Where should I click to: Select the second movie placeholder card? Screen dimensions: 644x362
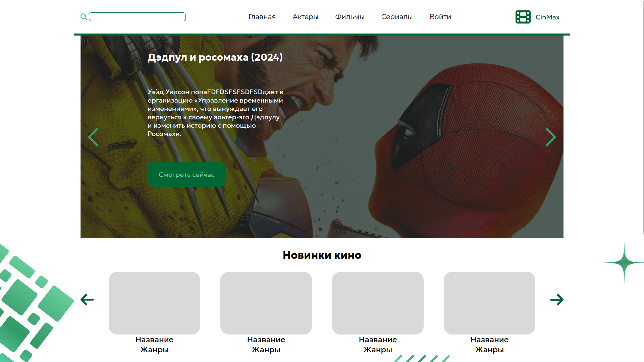point(266,303)
